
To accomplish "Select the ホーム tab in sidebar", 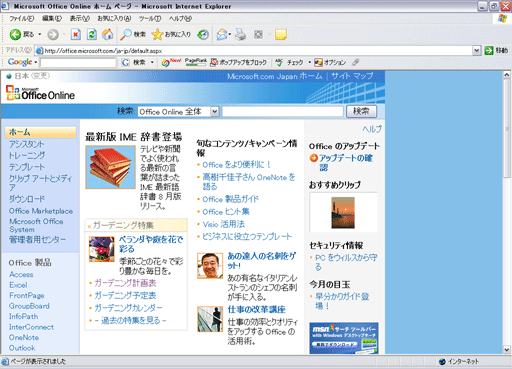I will click(40, 132).
